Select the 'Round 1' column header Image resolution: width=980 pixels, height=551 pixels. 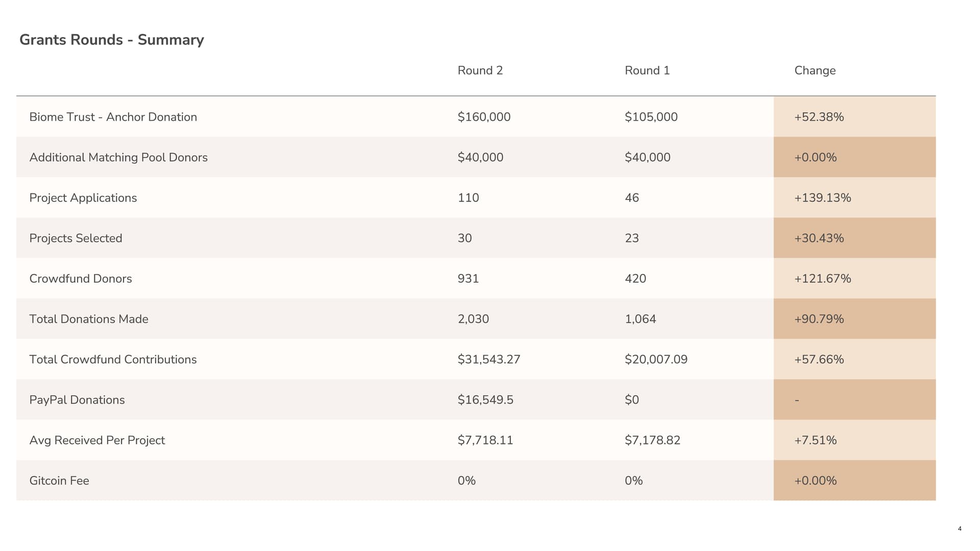click(647, 70)
